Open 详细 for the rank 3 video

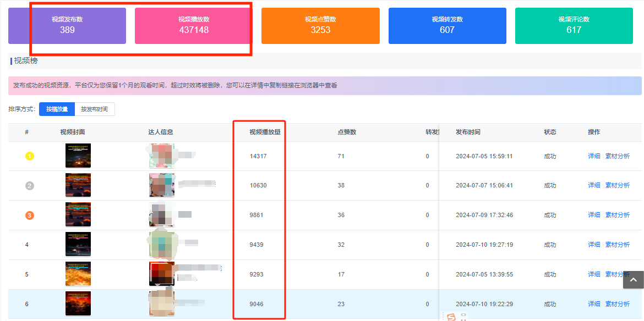pyautogui.click(x=594, y=215)
